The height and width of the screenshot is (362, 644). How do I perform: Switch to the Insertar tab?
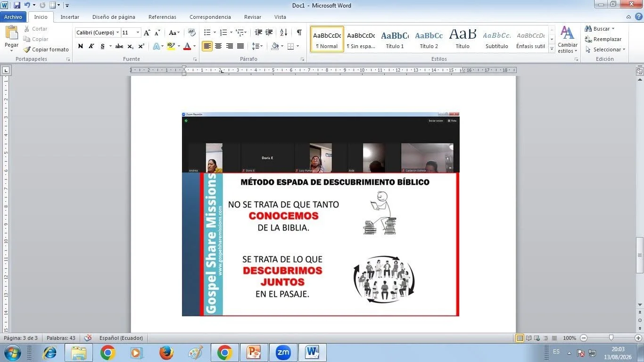tap(70, 17)
